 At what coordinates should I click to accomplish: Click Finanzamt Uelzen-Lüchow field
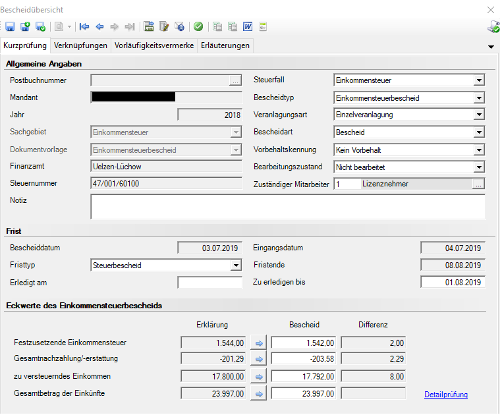pos(166,166)
